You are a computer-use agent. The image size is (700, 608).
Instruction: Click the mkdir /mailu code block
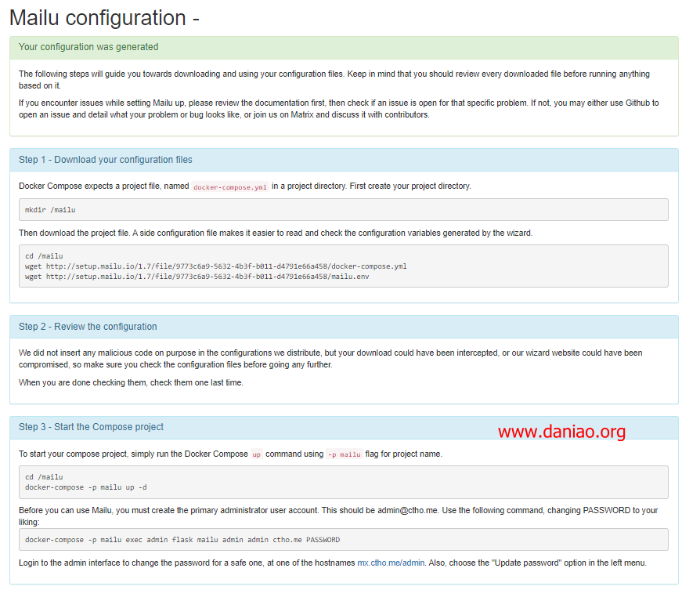[x=343, y=209]
